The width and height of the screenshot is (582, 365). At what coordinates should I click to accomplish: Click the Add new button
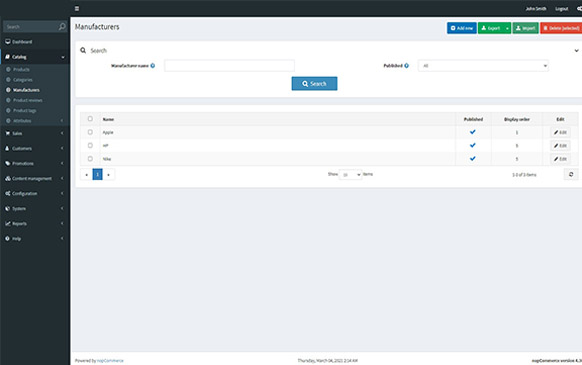pos(462,28)
